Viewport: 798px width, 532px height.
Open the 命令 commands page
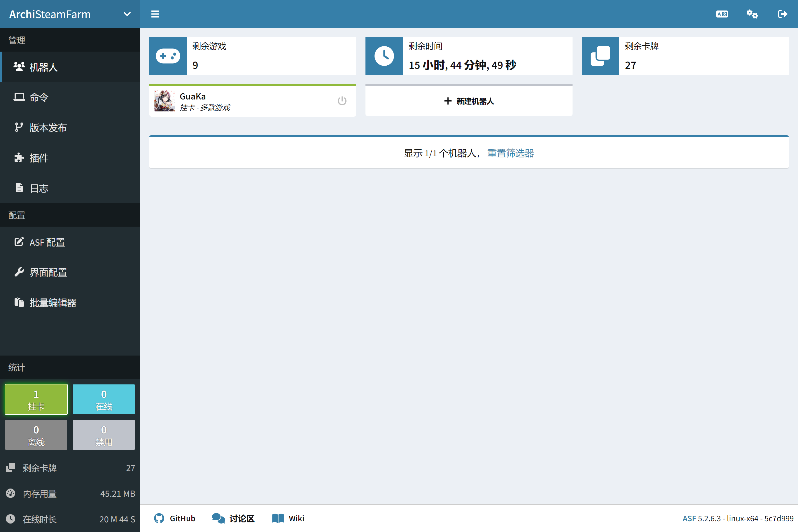tap(70, 97)
